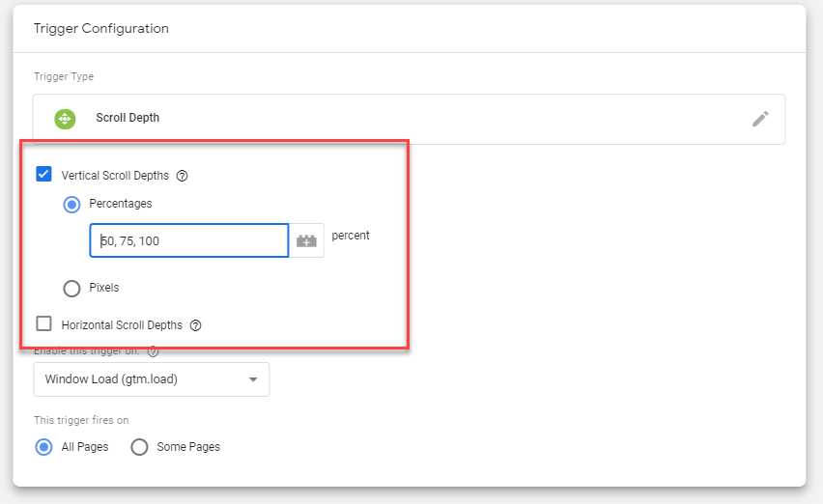Switch to the Pixels radio option
The width and height of the screenshot is (823, 504).
(71, 288)
